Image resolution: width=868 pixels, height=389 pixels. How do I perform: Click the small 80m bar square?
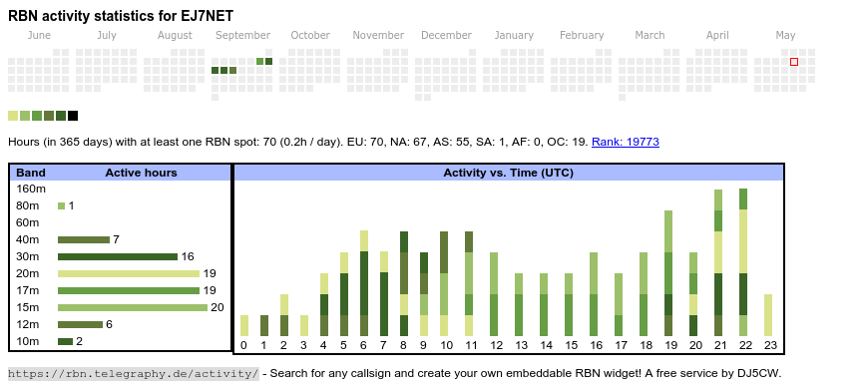pyautogui.click(x=62, y=205)
